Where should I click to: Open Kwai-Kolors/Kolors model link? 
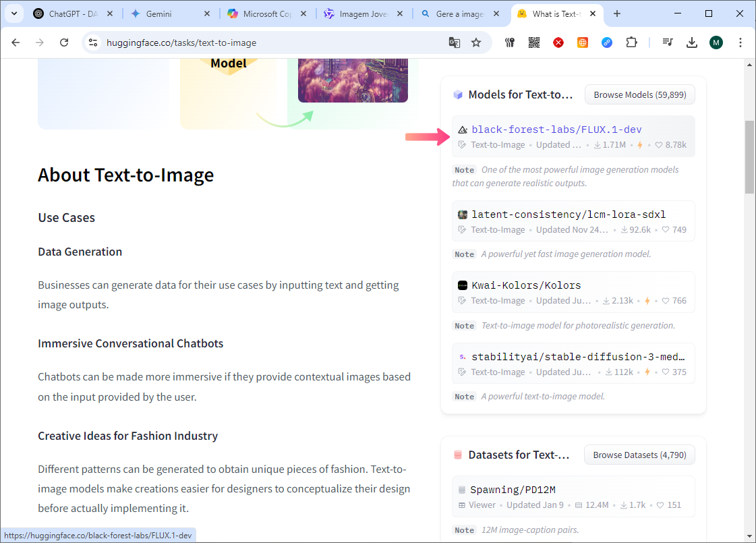pos(526,285)
